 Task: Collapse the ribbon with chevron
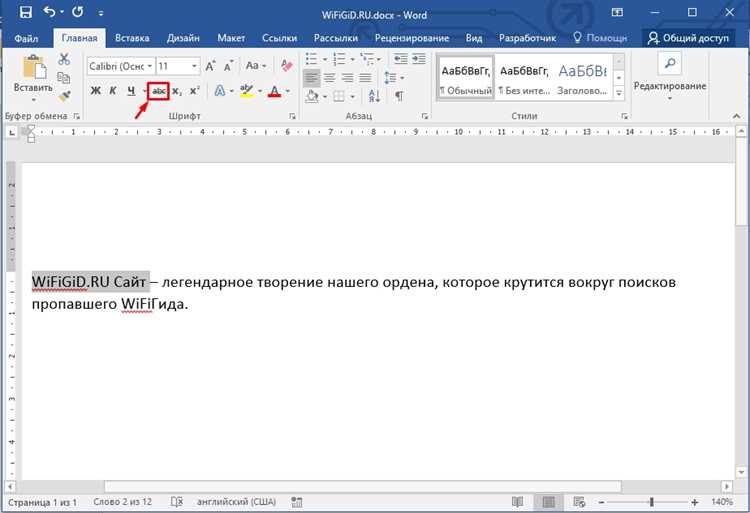click(737, 116)
